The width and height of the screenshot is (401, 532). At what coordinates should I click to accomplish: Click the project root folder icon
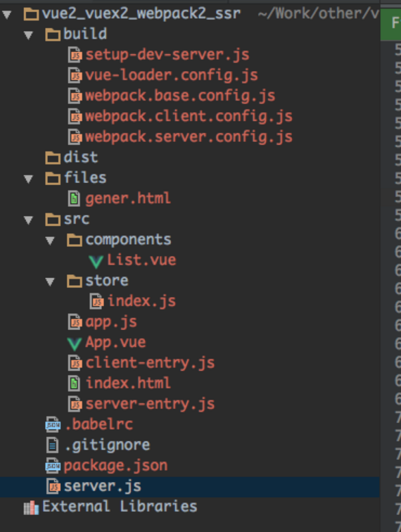(x=31, y=14)
